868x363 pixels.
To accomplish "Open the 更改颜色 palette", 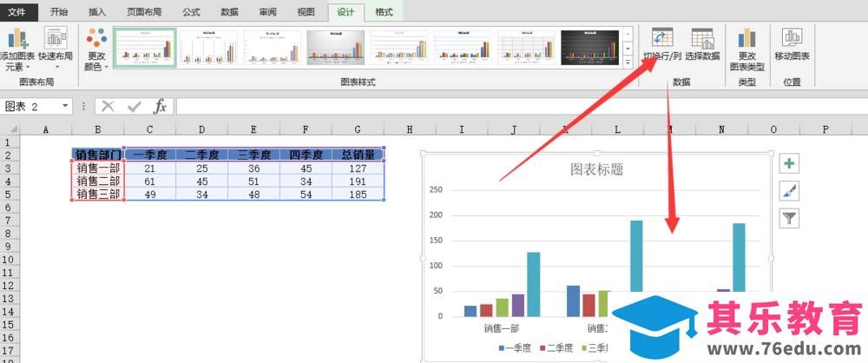I will [x=96, y=49].
